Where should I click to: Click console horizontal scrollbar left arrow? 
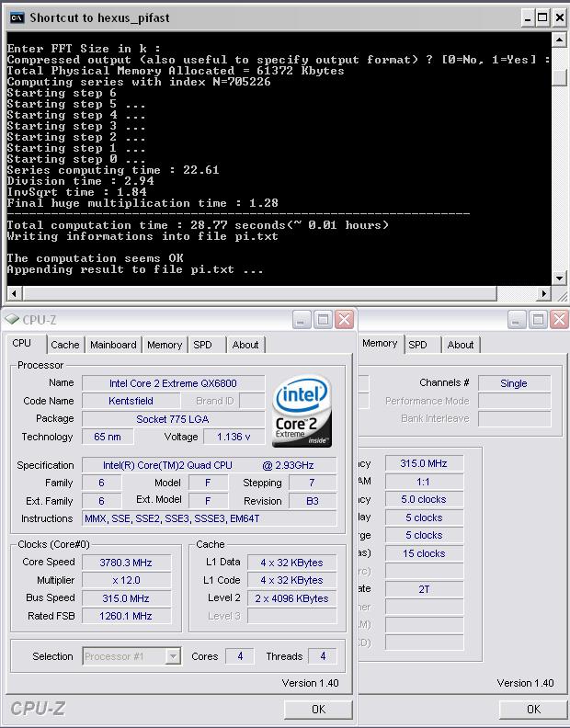coord(15,293)
